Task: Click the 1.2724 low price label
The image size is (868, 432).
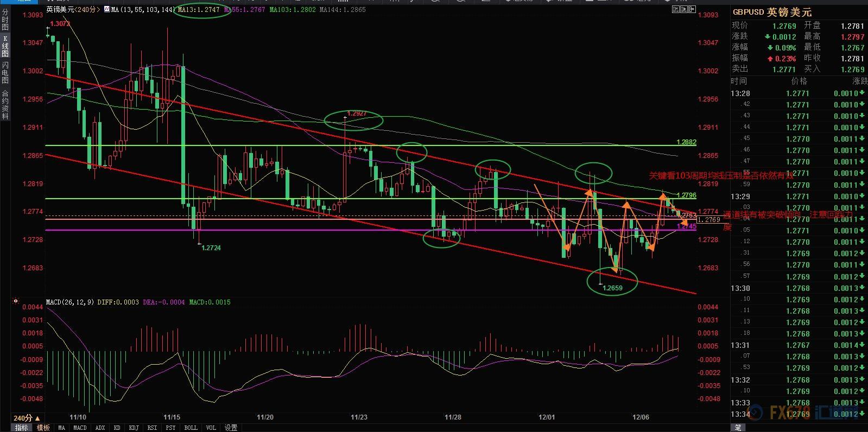Action: [x=211, y=248]
